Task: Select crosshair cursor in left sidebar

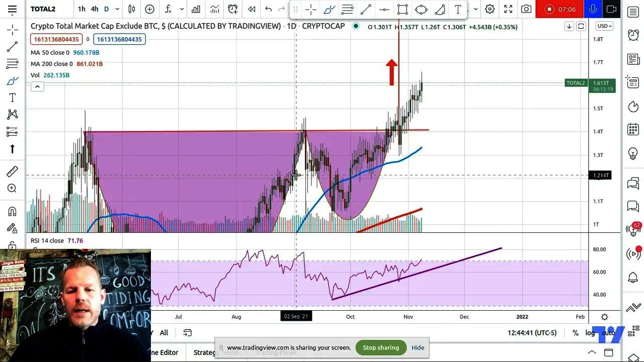Action: pos(13,30)
